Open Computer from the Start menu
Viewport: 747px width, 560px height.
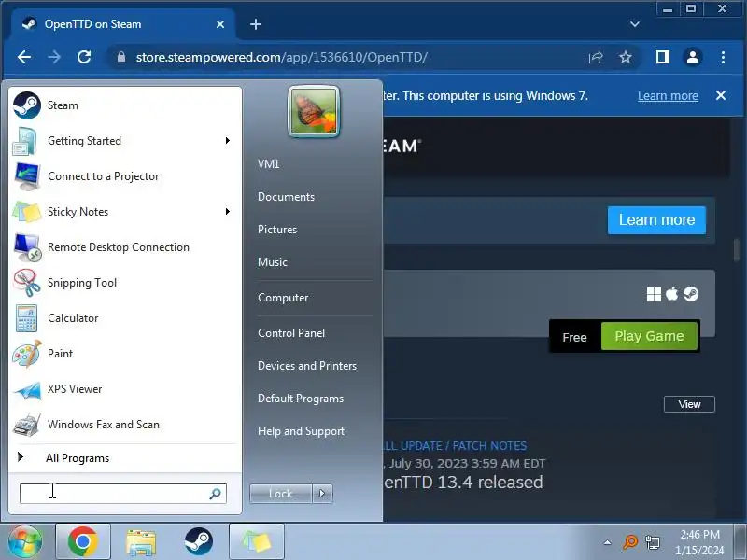tap(283, 298)
